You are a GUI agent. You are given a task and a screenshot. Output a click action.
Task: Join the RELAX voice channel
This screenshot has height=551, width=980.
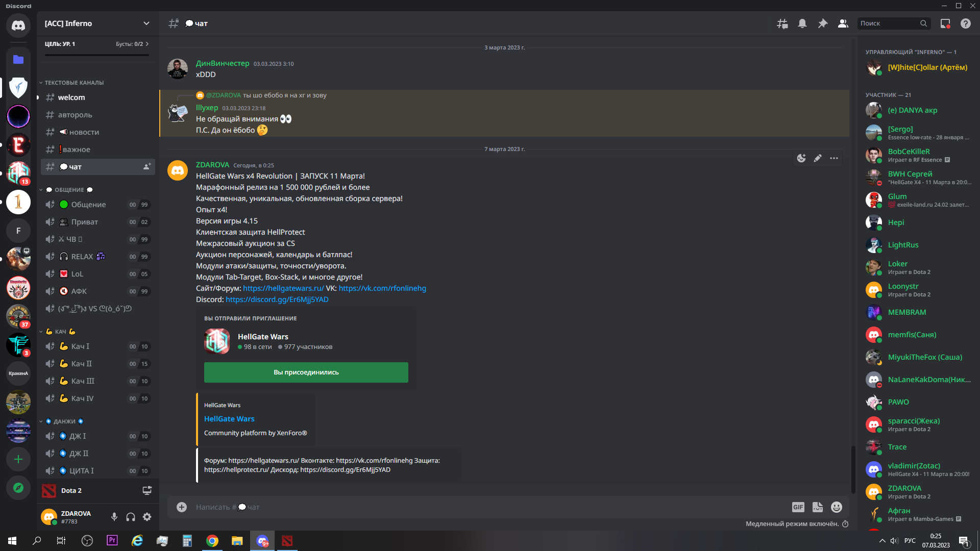point(98,257)
